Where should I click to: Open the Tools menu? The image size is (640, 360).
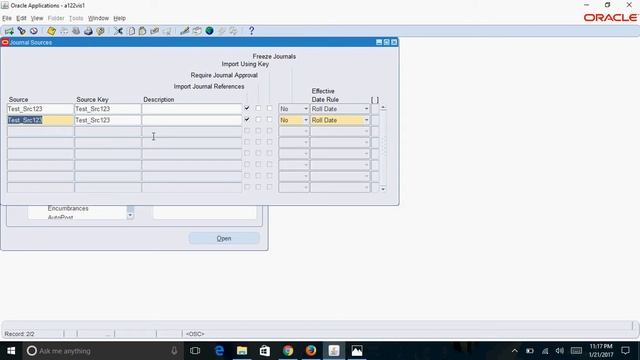point(76,18)
